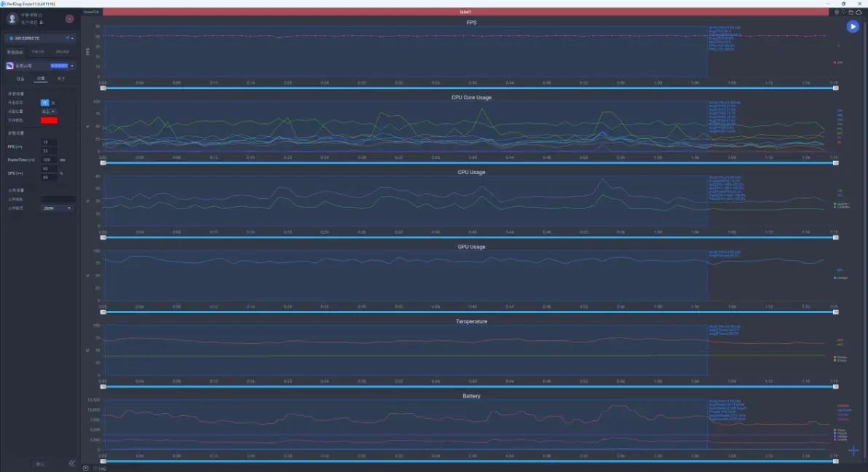Open the JSON upload format dropdown
The image size is (868, 472).
pyautogui.click(x=58, y=208)
